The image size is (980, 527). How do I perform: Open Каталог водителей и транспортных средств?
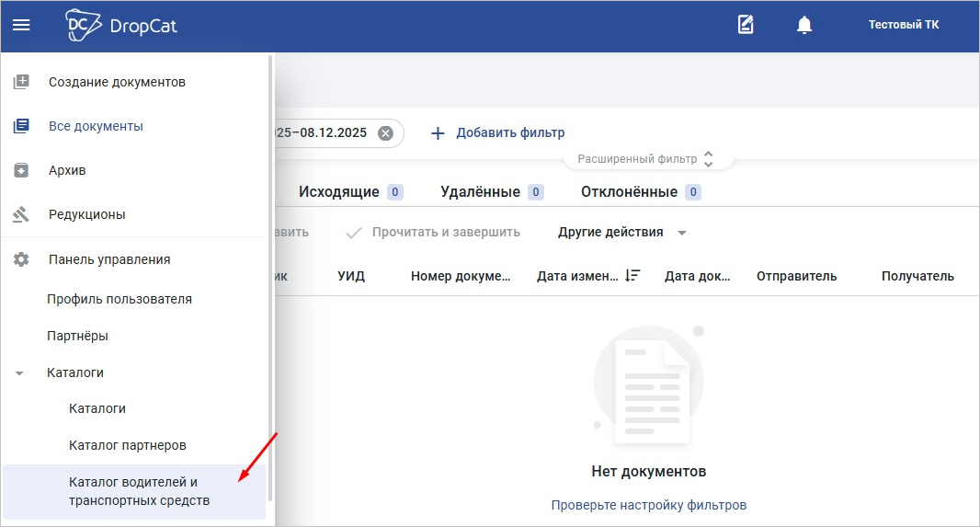click(139, 492)
